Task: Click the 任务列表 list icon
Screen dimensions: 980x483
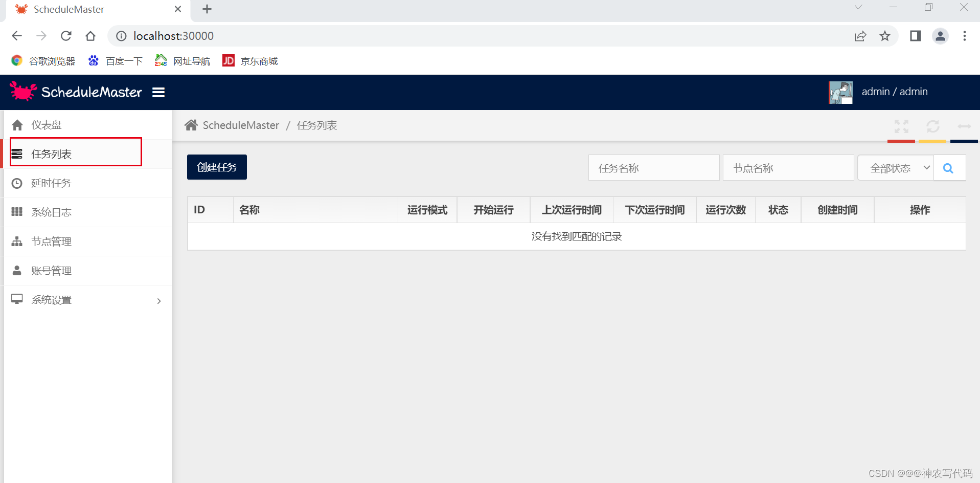Action: click(x=17, y=154)
